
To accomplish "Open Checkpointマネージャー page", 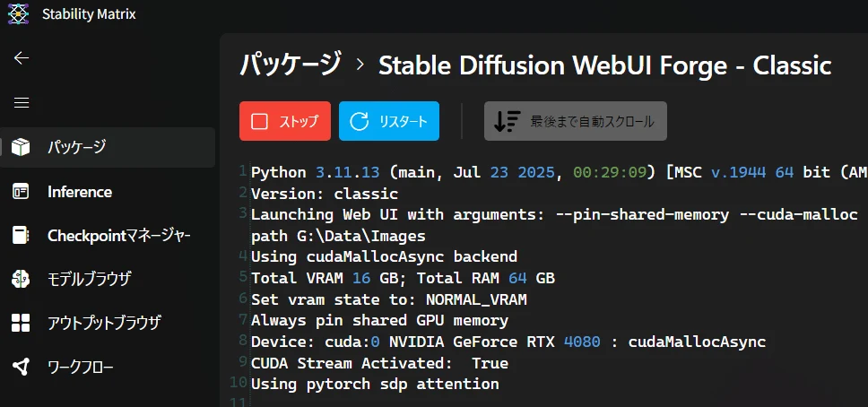I will (x=108, y=236).
